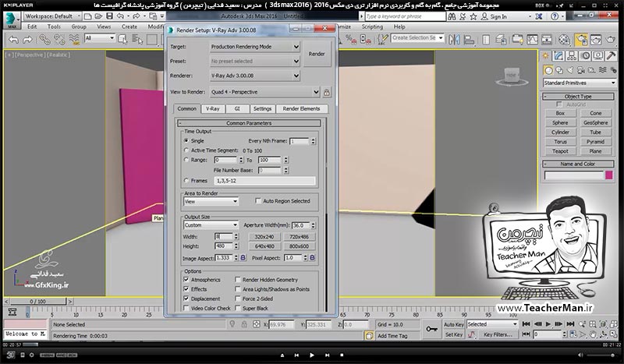Open the Utilities hammer panel icon

coord(611,55)
